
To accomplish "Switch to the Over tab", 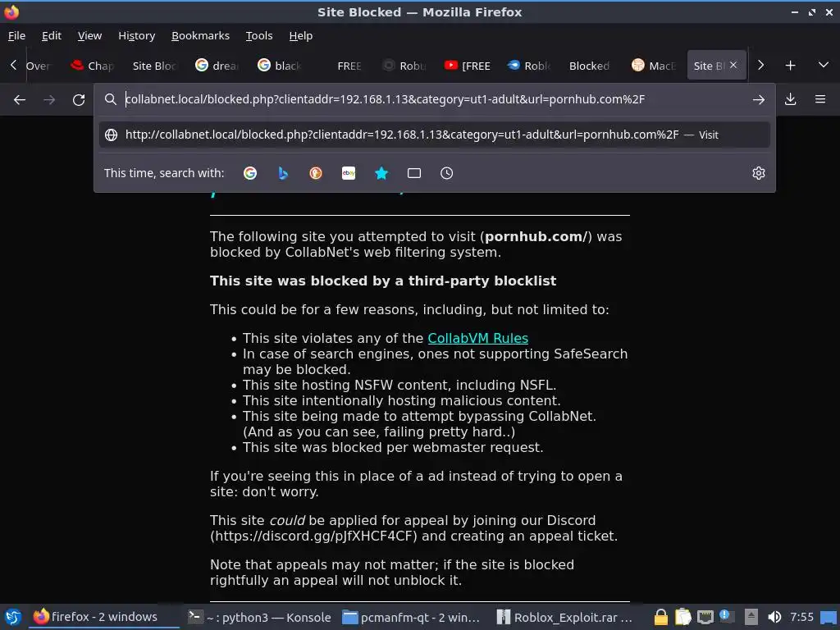I will pyautogui.click(x=39, y=66).
